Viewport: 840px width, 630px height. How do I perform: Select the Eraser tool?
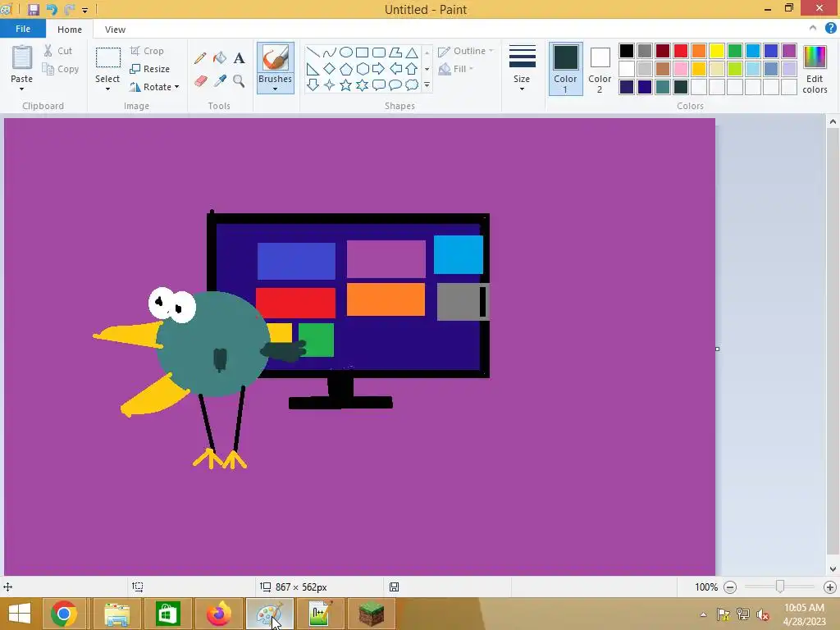[200, 81]
